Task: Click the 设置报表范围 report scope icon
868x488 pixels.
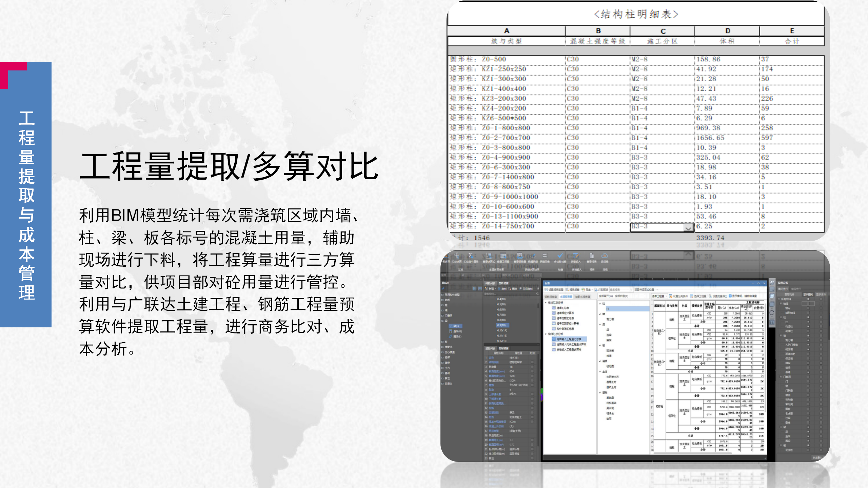Action: tap(554, 289)
